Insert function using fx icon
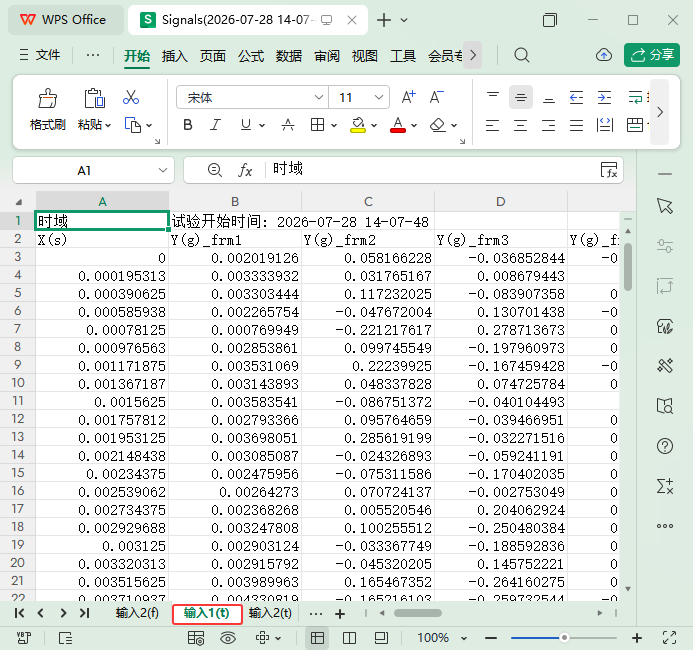Screen dimensions: 693x650 (x=245, y=170)
